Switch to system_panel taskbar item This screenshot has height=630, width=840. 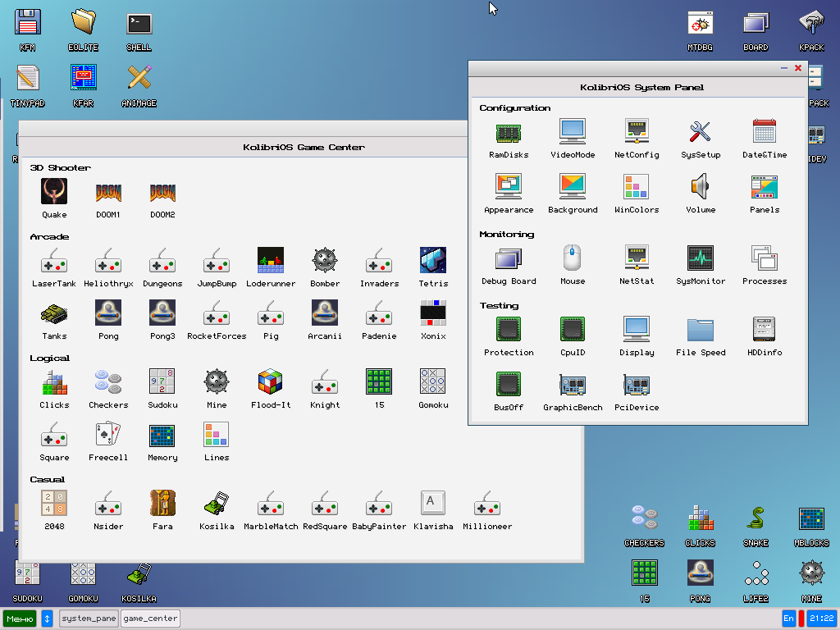point(89,619)
